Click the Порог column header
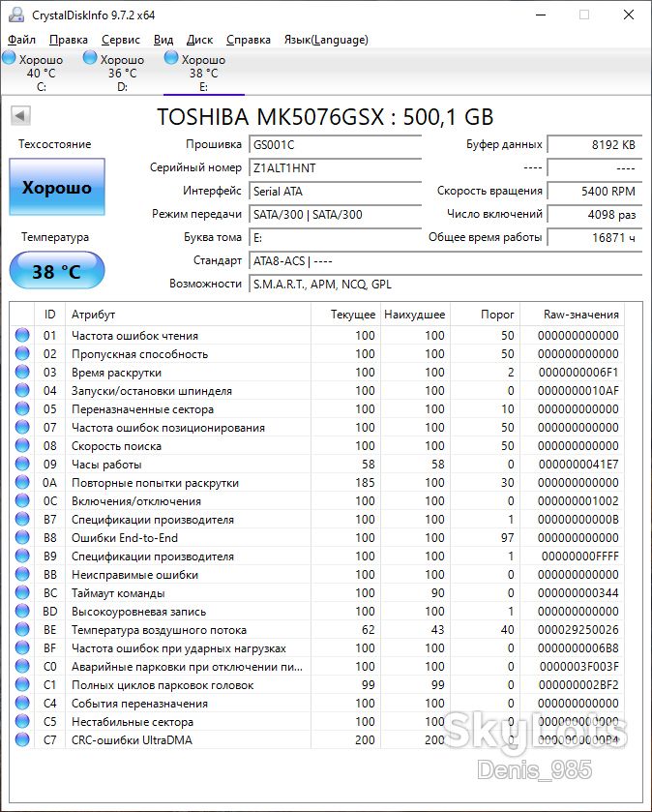 [x=486, y=315]
